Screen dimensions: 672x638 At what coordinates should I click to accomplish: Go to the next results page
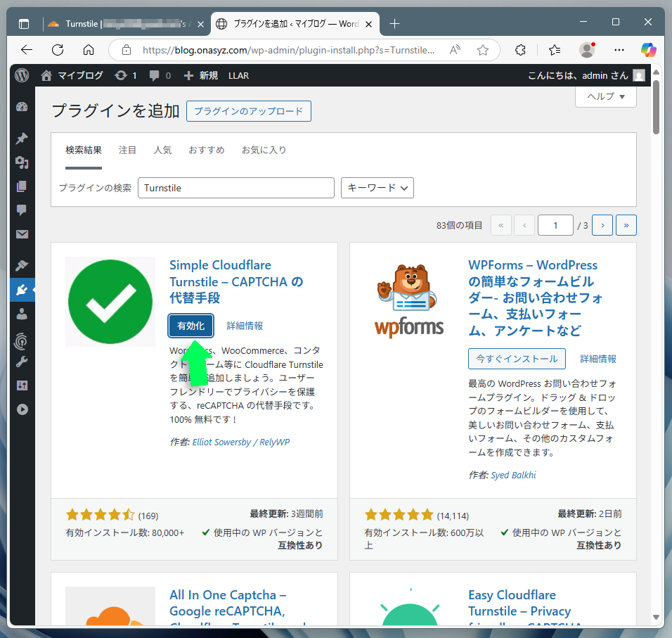point(602,225)
